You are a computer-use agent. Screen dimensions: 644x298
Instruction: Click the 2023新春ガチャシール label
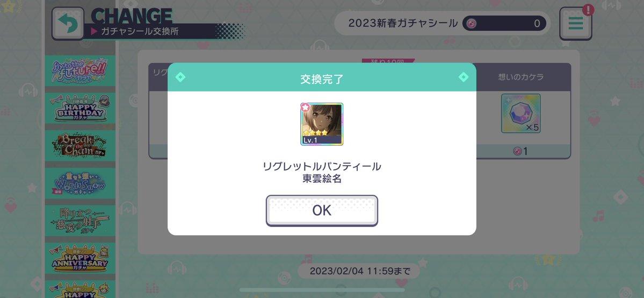(403, 24)
